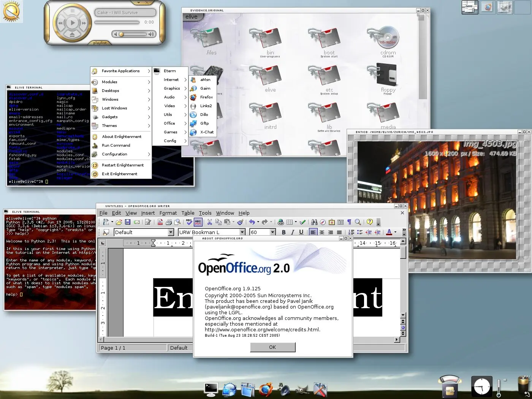This screenshot has width=532, height=399.
Task: Launch GIMP from the bottom dock
Action: [302, 390]
